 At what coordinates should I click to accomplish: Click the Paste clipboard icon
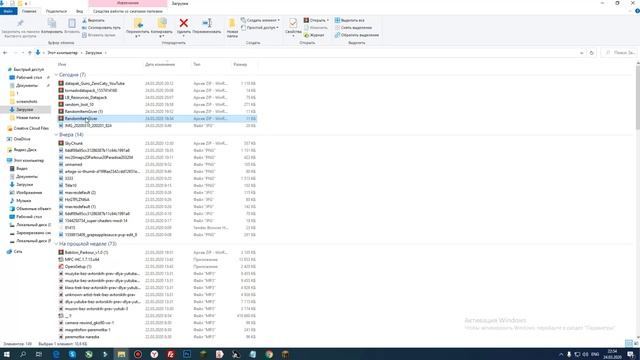72,23
